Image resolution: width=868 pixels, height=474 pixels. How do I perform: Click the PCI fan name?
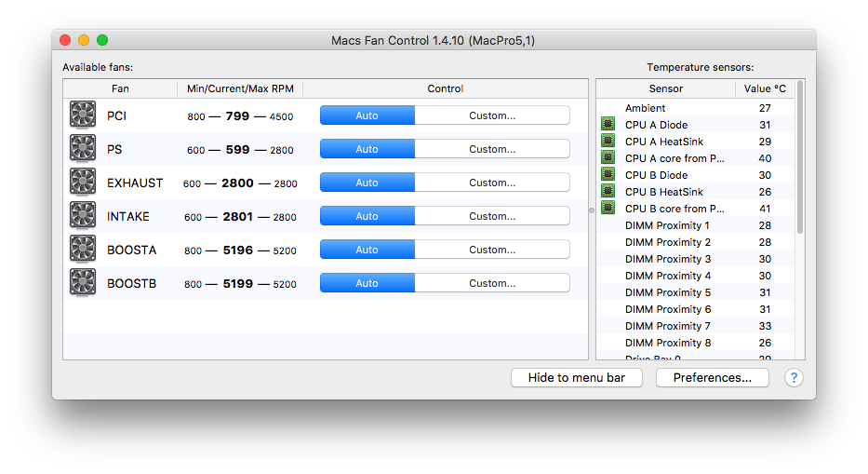coord(117,115)
